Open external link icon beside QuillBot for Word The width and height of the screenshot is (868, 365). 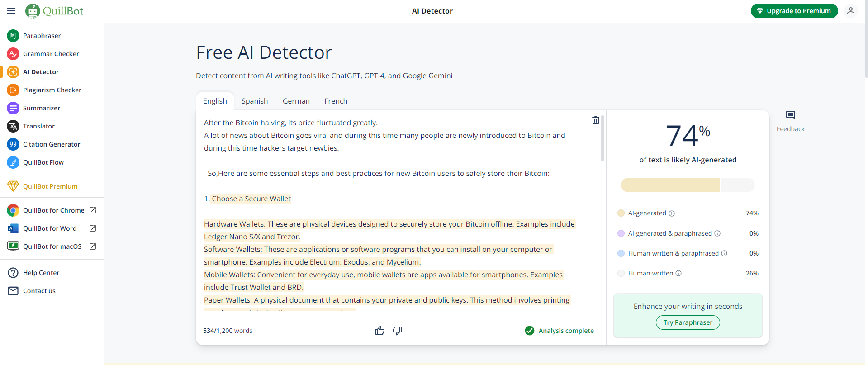93,228
